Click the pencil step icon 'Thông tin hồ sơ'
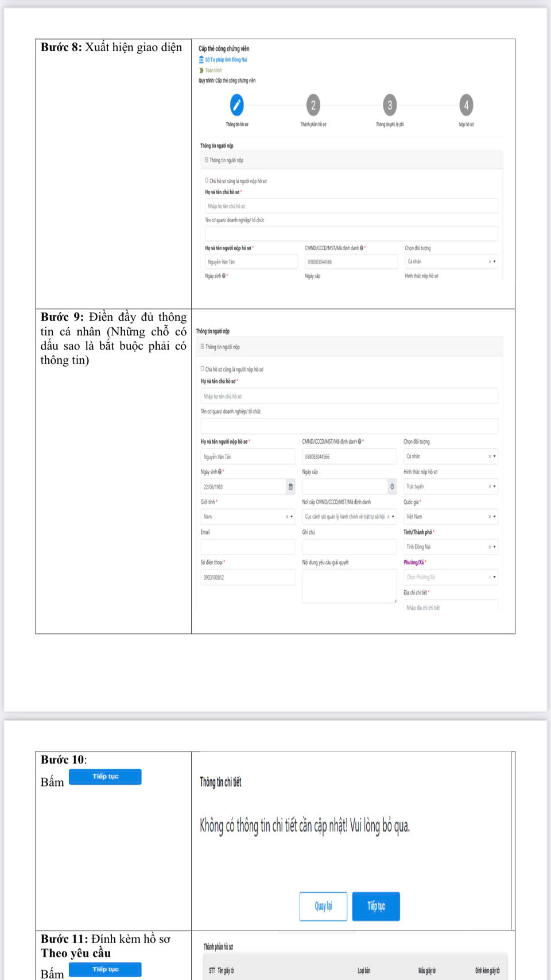Image resolution: width=551 pixels, height=980 pixels. tap(236, 105)
